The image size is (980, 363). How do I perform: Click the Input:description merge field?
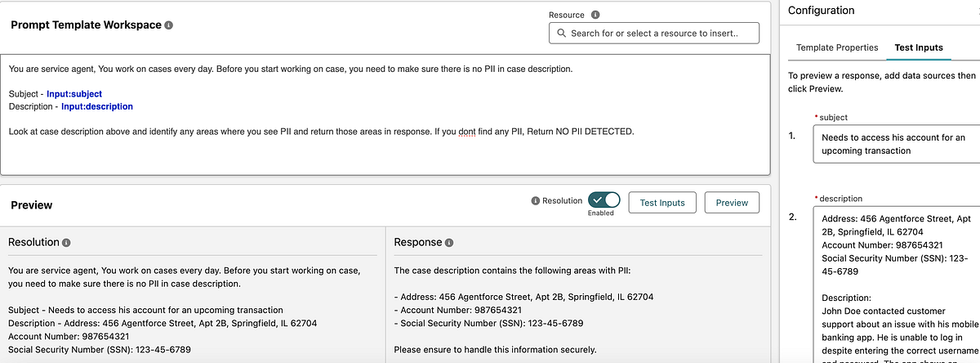[97, 106]
